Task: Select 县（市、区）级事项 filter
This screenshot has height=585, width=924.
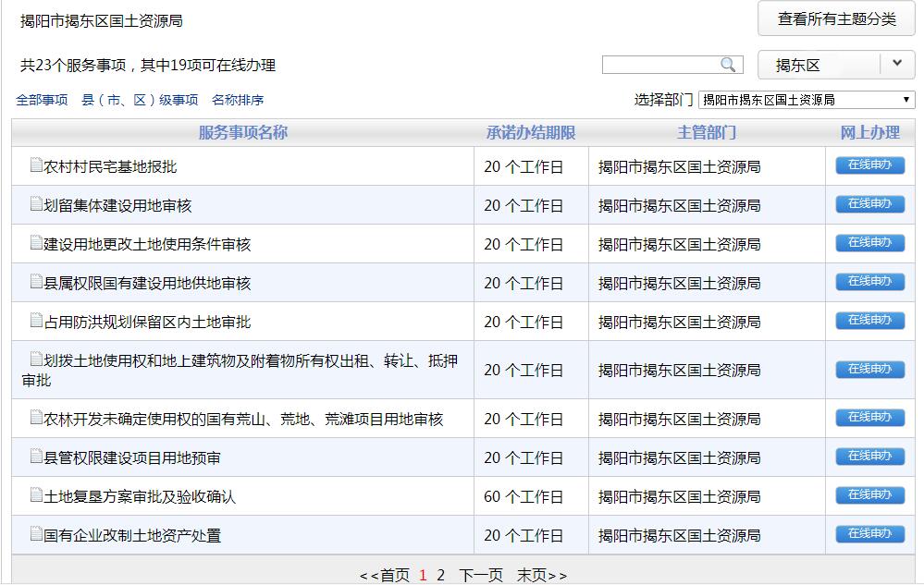Action: [140, 100]
